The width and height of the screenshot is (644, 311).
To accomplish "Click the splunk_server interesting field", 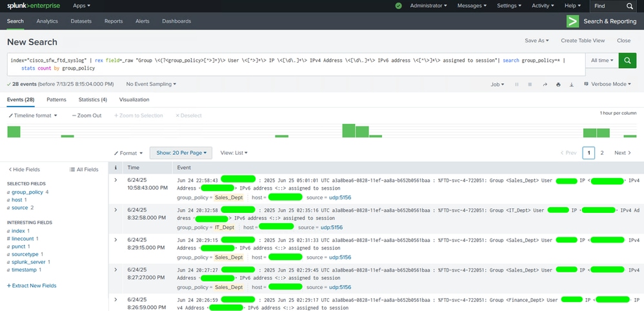I will coord(28,262).
